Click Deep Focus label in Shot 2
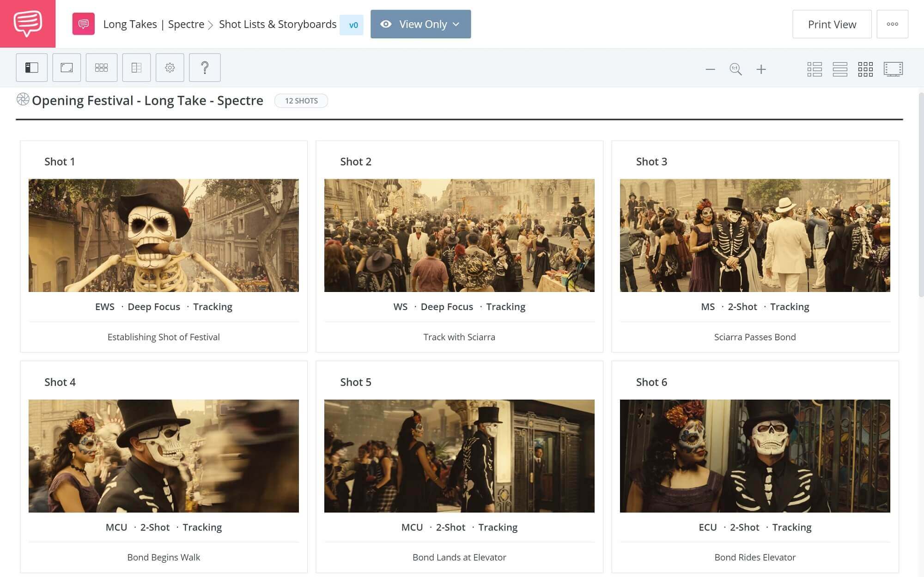This screenshot has width=924, height=577. coord(447,306)
